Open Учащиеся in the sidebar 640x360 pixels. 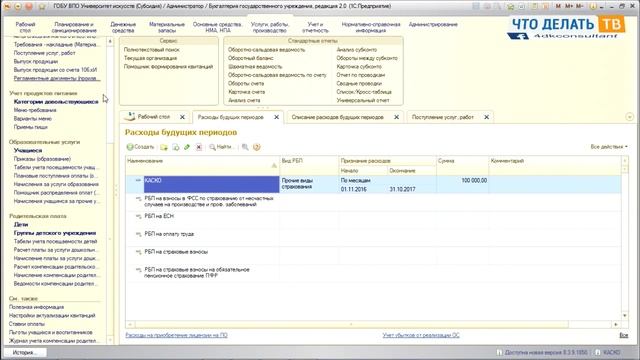28,150
